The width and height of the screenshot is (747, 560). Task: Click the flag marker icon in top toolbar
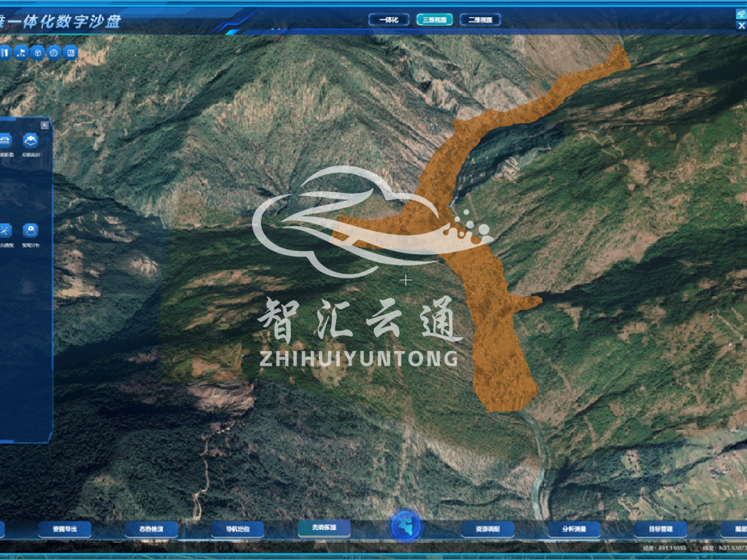pos(22,52)
